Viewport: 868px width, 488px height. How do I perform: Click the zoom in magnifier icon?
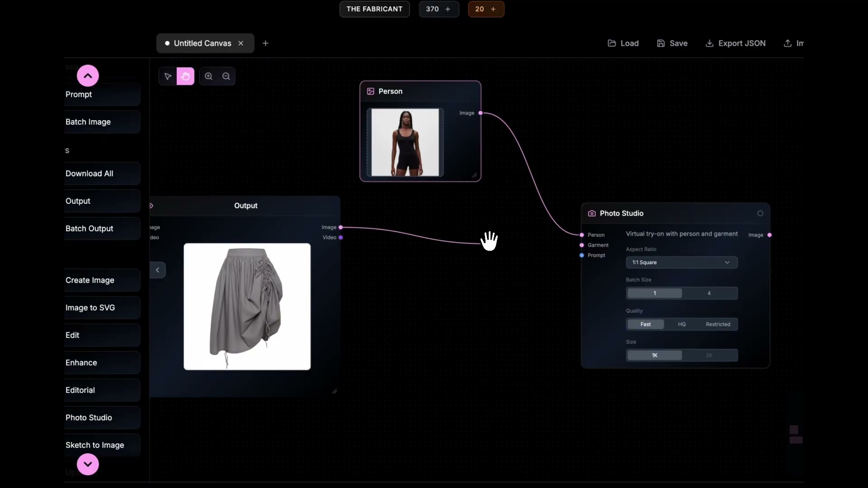(208, 76)
